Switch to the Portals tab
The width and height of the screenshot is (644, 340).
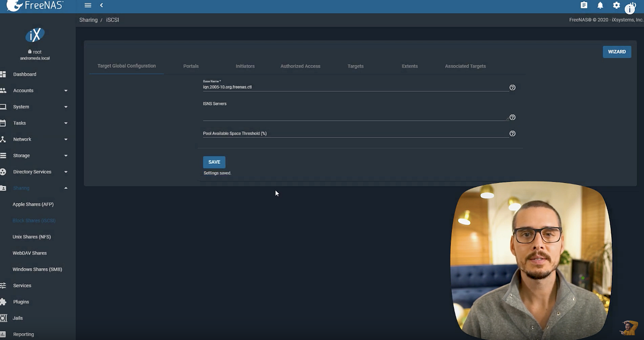click(191, 66)
